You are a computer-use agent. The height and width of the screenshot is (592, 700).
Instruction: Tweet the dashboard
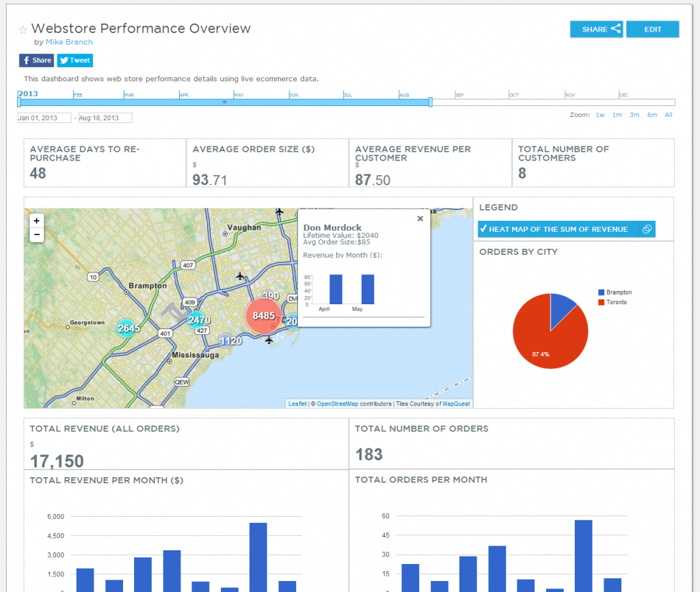tap(75, 60)
